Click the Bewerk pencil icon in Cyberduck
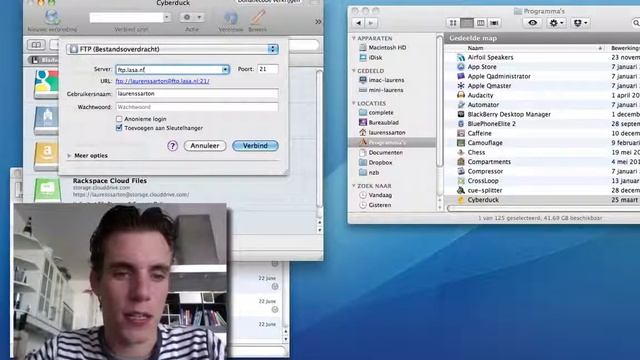 click(258, 17)
